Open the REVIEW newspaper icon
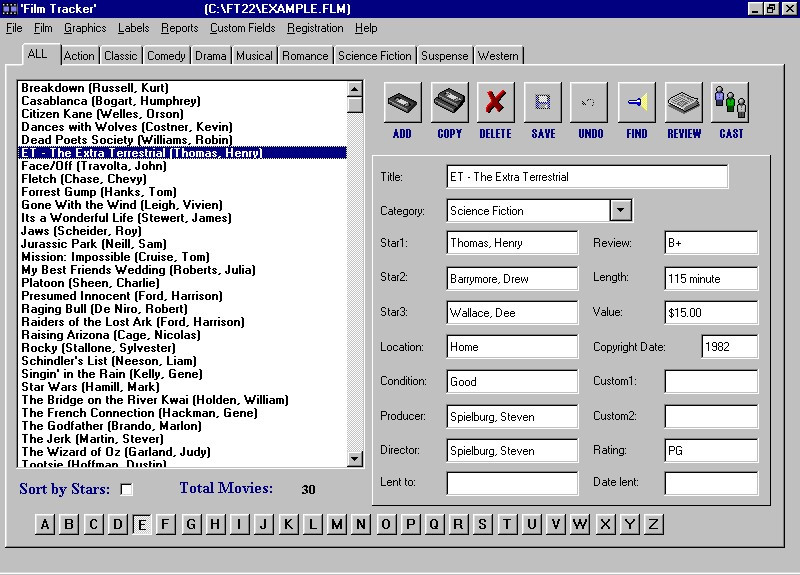 pos(684,103)
